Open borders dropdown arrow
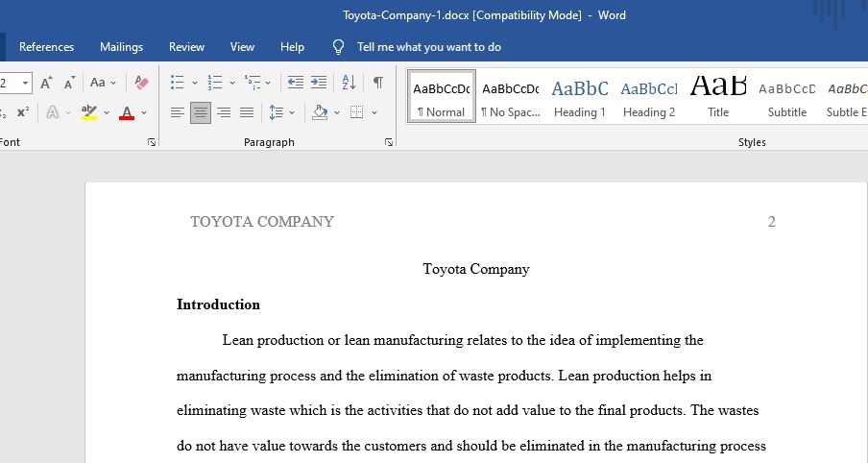 [374, 113]
